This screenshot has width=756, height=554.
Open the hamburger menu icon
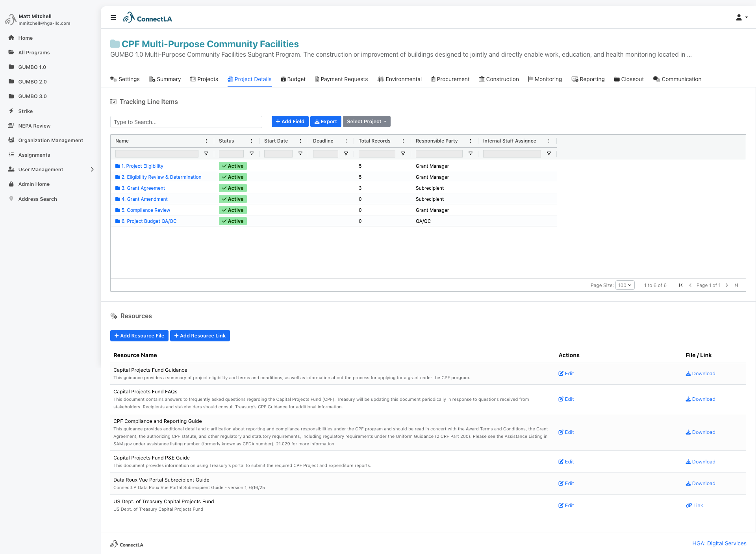(113, 17)
